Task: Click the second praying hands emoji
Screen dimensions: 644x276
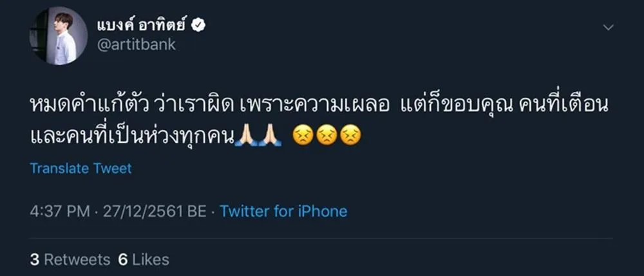Action: [x=270, y=136]
